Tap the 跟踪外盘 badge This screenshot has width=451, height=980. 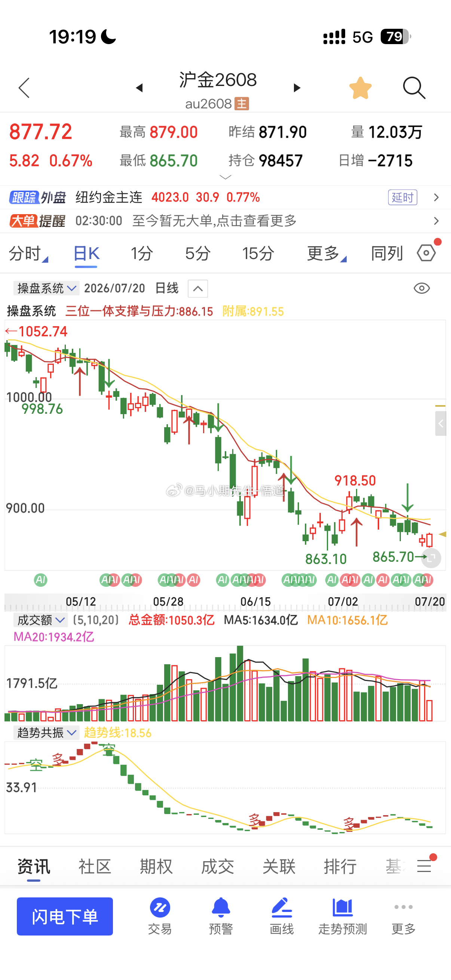tap(38, 197)
